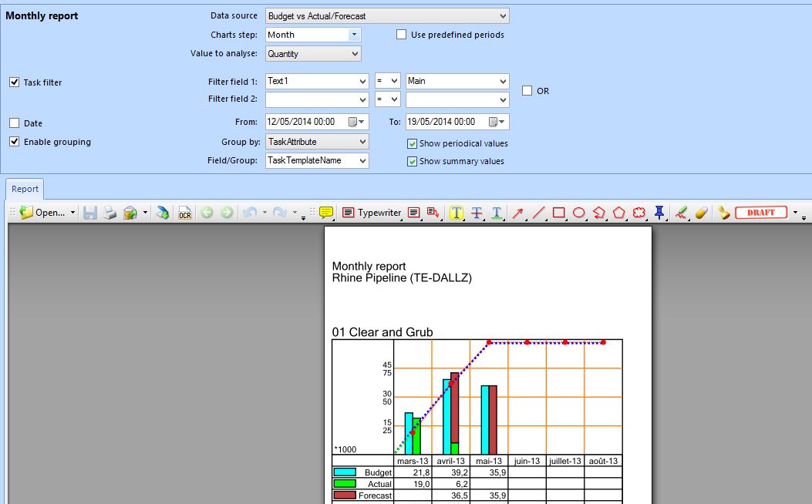This screenshot has width=812, height=504.
Task: Click the green Next view arrow
Action: 227,213
